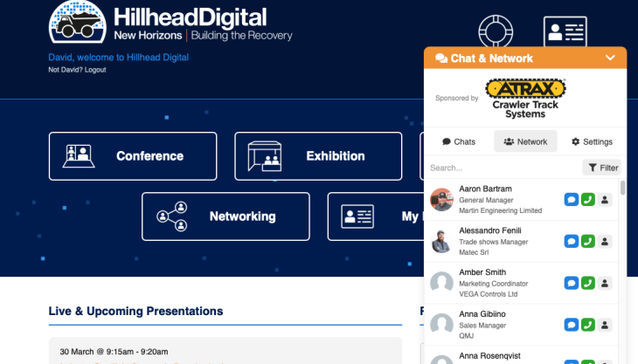Select the name Anna Rosenqvist
Image resolution: width=638 pixels, height=364 pixels.
coord(489,356)
